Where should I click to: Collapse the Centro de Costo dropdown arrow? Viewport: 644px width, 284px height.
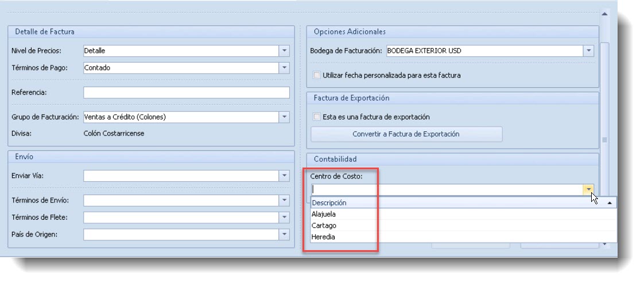click(588, 189)
